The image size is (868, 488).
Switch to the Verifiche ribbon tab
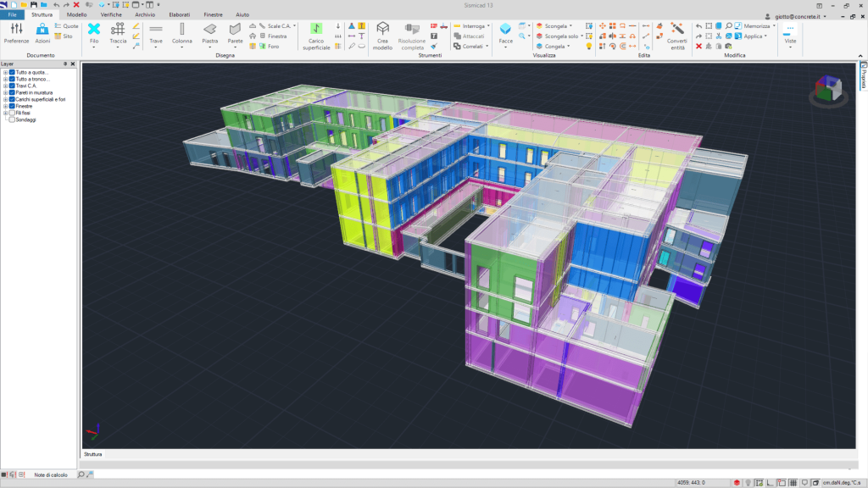point(111,15)
